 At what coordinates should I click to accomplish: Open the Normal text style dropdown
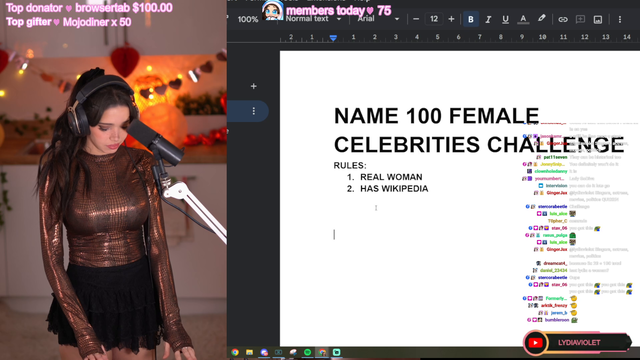313,19
